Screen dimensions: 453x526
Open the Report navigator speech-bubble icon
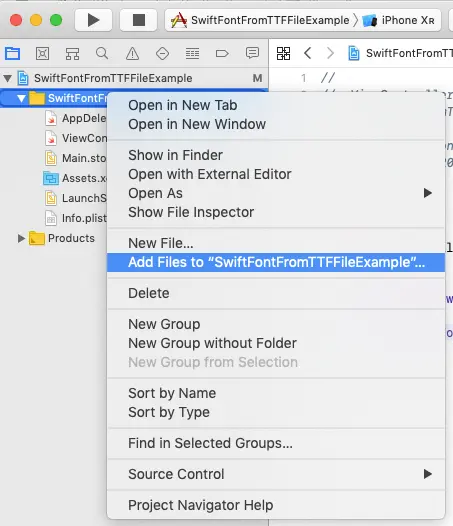[252, 53]
